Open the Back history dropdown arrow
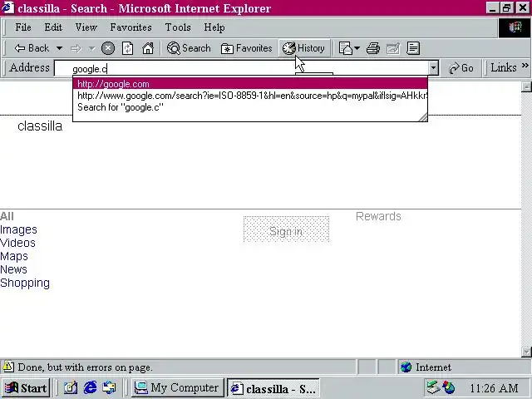Screen dimensions: 532x399 [x=59, y=48]
